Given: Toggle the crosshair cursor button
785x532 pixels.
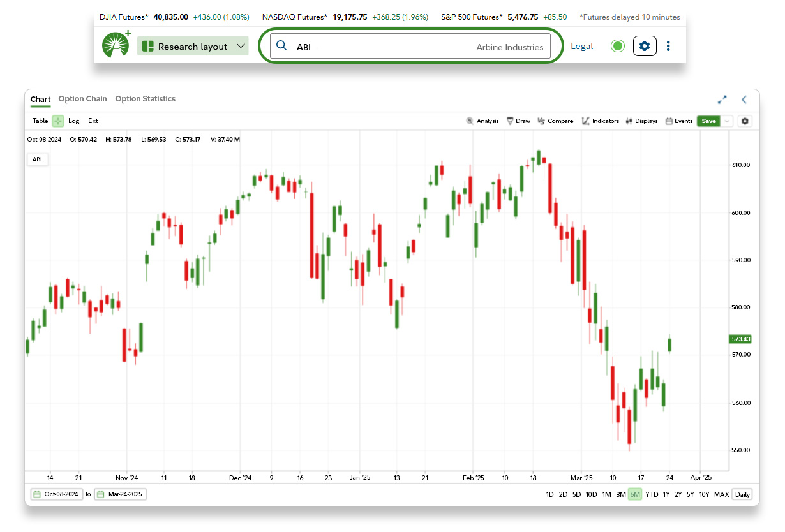Looking at the screenshot, I should pyautogui.click(x=58, y=121).
